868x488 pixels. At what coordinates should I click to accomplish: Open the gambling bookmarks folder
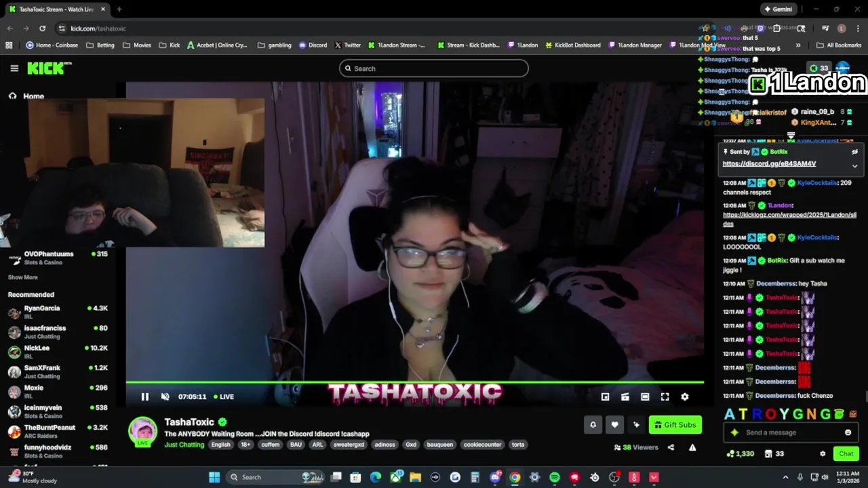(x=275, y=45)
